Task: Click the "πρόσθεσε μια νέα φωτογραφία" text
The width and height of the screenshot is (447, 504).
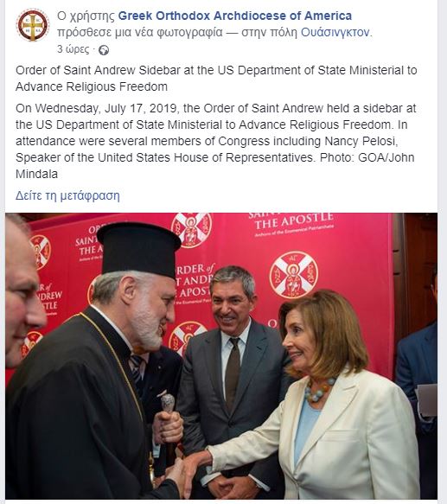Action: 140,32
